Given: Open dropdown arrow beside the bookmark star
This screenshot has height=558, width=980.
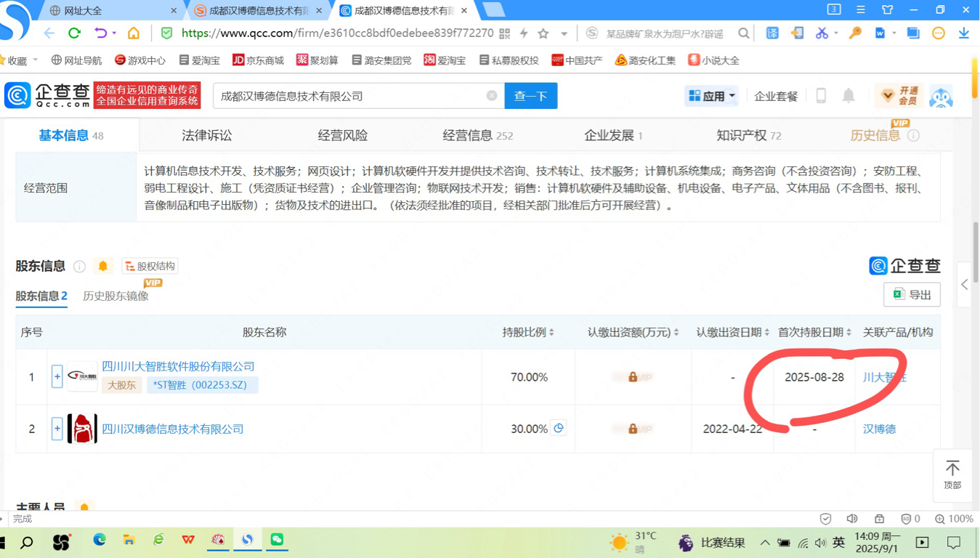Looking at the screenshot, I should 564,33.
